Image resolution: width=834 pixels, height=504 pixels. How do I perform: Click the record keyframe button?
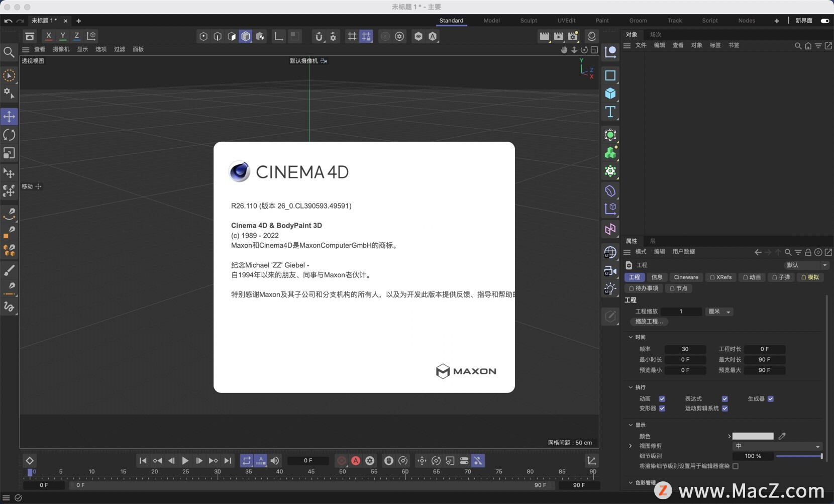point(342,461)
